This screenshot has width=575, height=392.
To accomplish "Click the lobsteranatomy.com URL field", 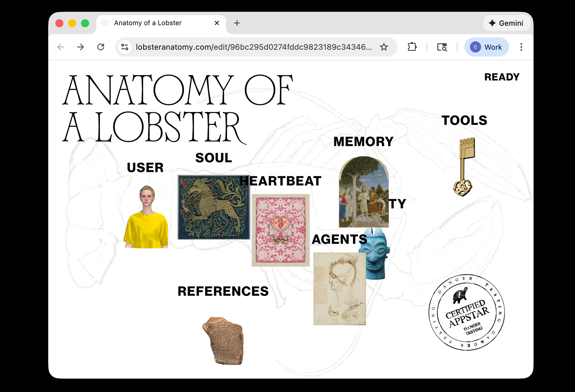I will (254, 47).
